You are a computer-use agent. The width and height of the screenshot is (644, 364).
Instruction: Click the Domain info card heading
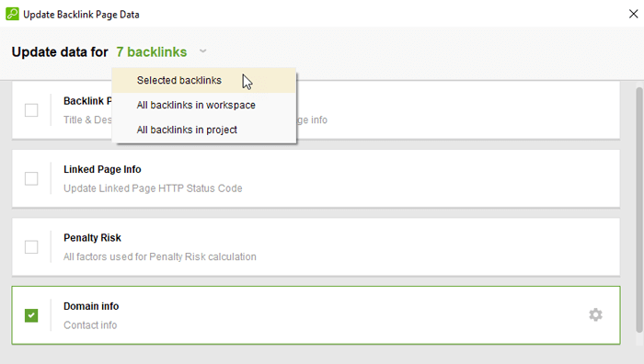click(91, 306)
